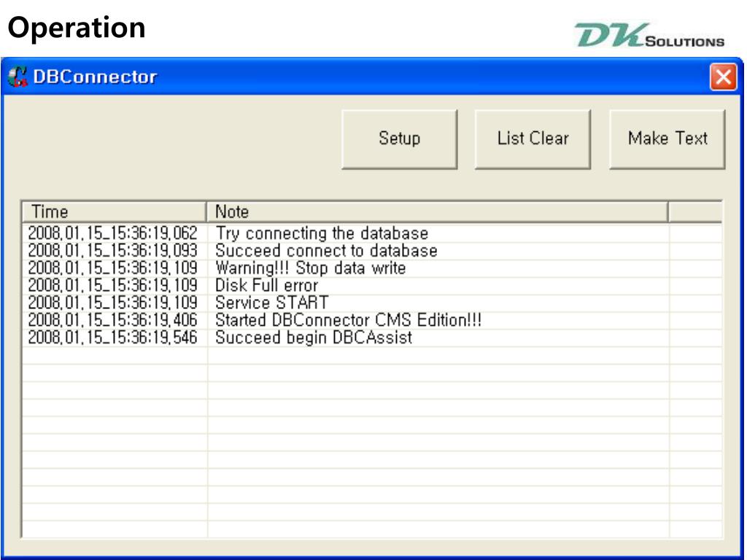Click the DK Solutions logo
Viewport: 747px width, 560px height.
click(x=649, y=35)
